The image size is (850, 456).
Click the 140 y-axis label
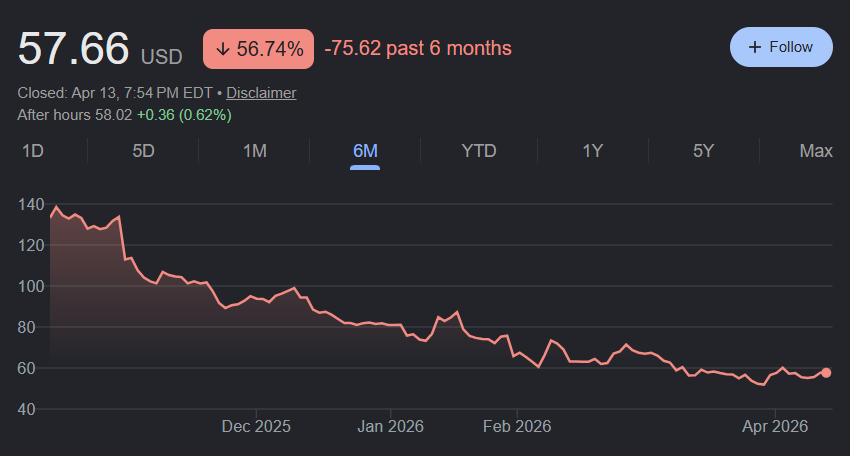tap(31, 204)
